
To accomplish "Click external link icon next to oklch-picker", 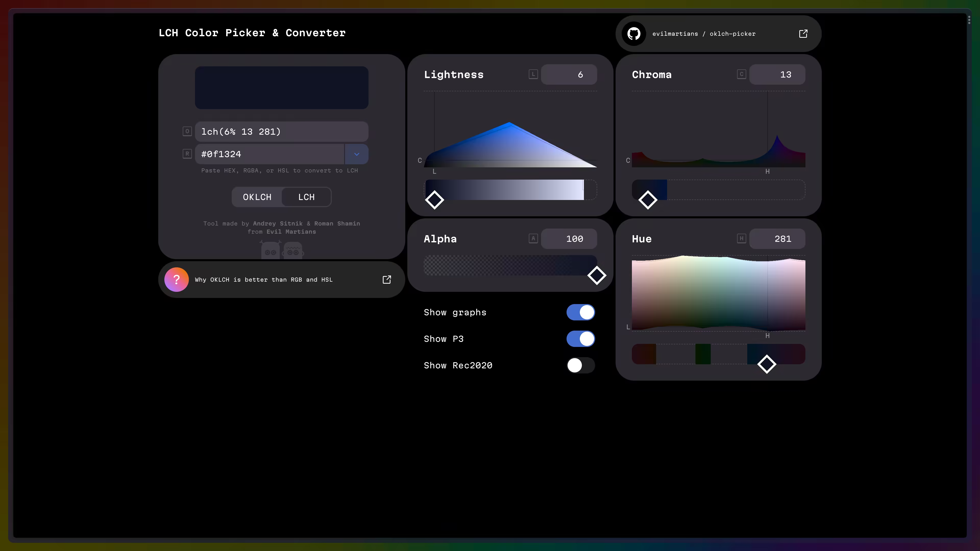I will tap(803, 34).
